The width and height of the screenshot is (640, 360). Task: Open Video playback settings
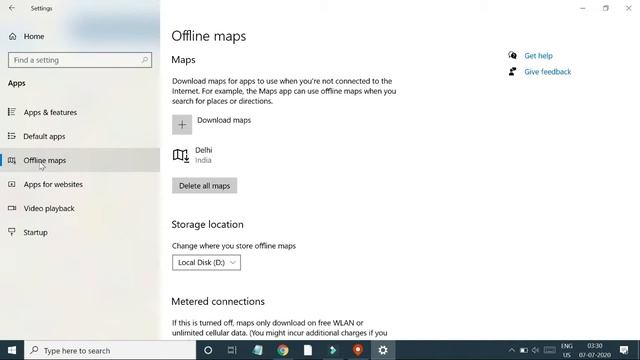click(x=80, y=209)
